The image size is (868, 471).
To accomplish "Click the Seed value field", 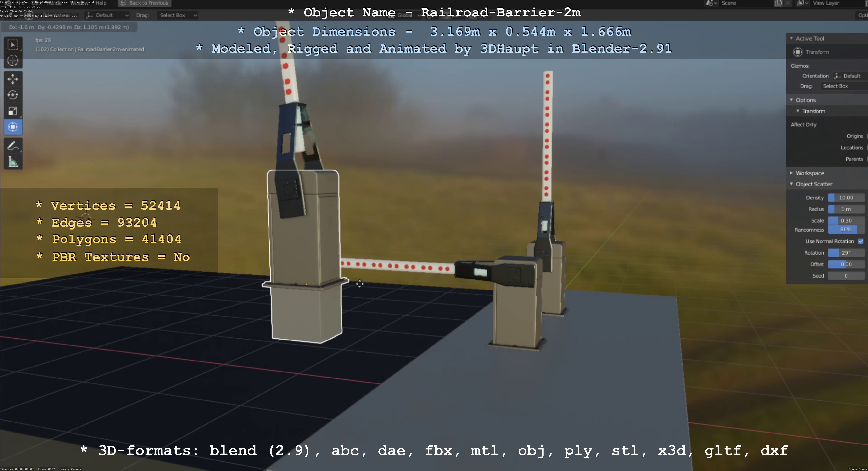I will tap(846, 276).
